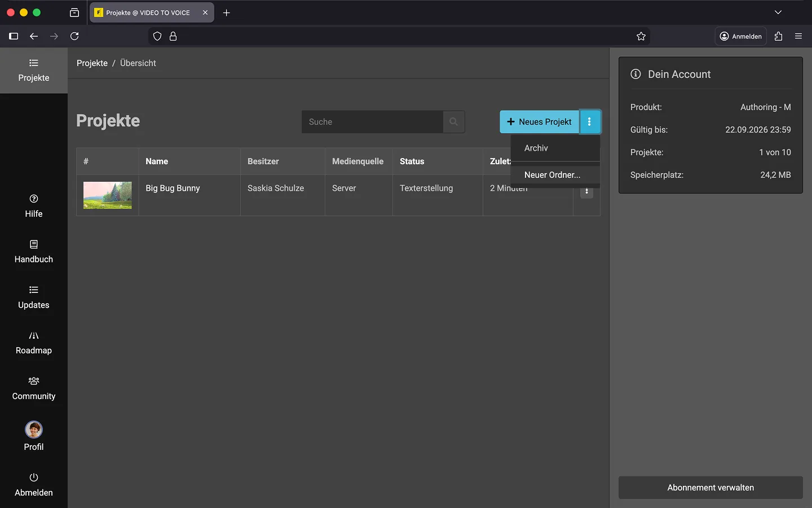Image resolution: width=812 pixels, height=508 pixels.
Task: Select Archiv from the dropdown menu
Action: pos(536,148)
